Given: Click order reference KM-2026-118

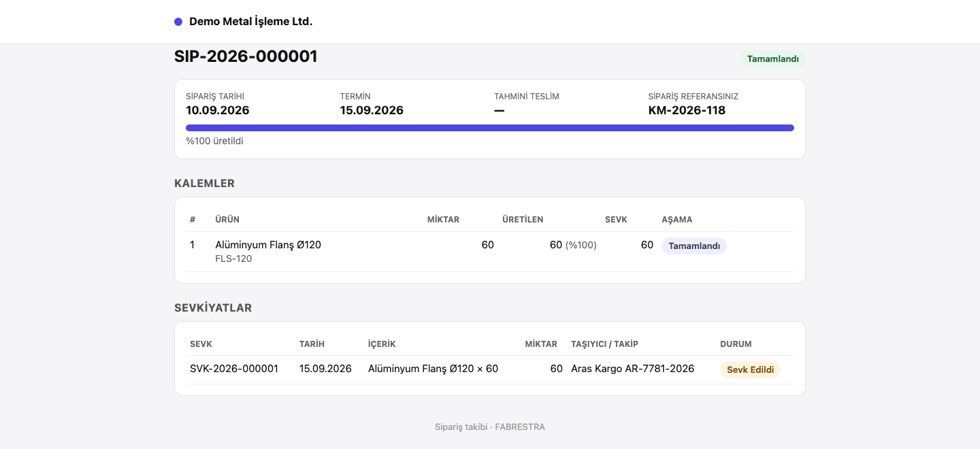Looking at the screenshot, I should tap(687, 110).
